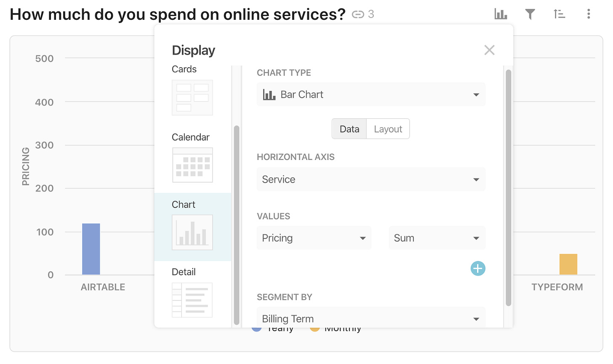Open the Billing Term segment dropdown
Screen dimensions: 613x364
tap(371, 318)
